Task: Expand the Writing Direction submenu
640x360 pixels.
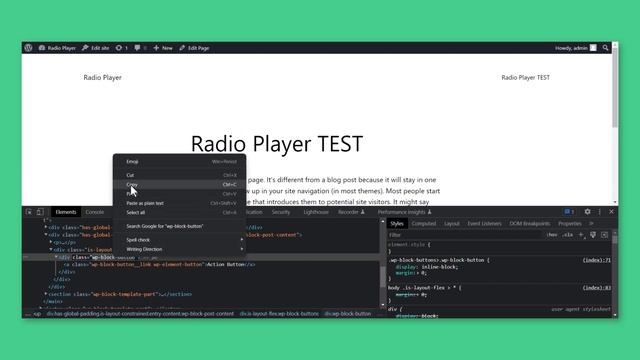Action: tap(180, 249)
